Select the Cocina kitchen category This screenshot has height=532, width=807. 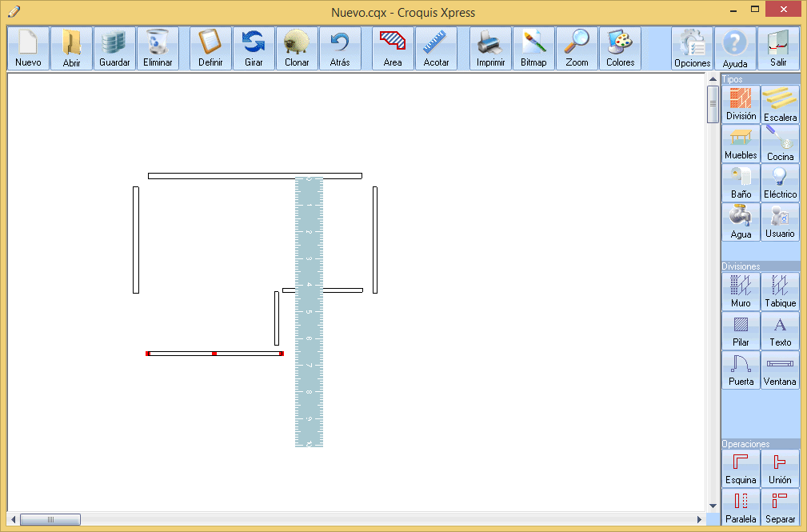pos(780,144)
